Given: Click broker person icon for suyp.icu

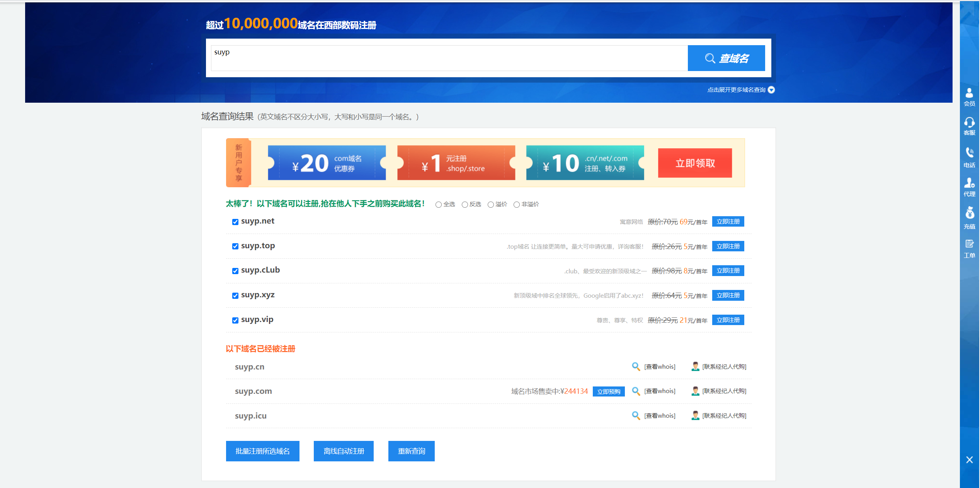Looking at the screenshot, I should click(695, 415).
